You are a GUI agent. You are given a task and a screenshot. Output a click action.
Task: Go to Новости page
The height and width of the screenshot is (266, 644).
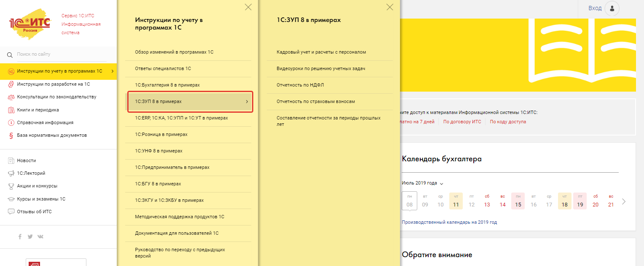[x=27, y=161]
